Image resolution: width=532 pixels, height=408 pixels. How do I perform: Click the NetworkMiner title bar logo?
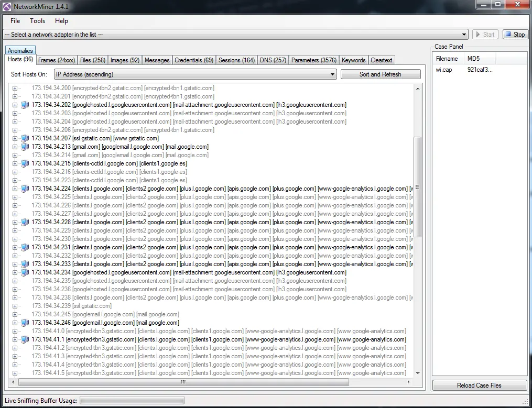[x=7, y=6]
